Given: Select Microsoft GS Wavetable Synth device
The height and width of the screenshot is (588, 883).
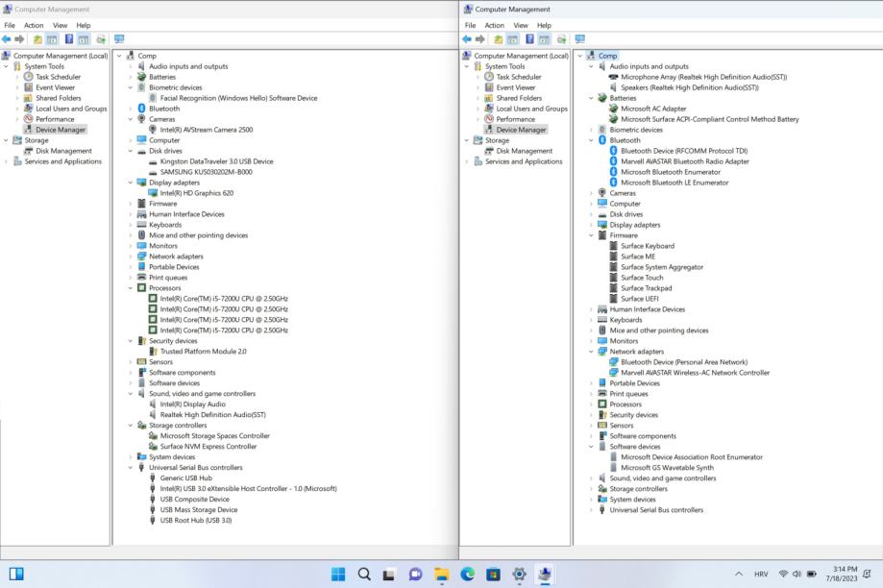Looking at the screenshot, I should (x=667, y=468).
